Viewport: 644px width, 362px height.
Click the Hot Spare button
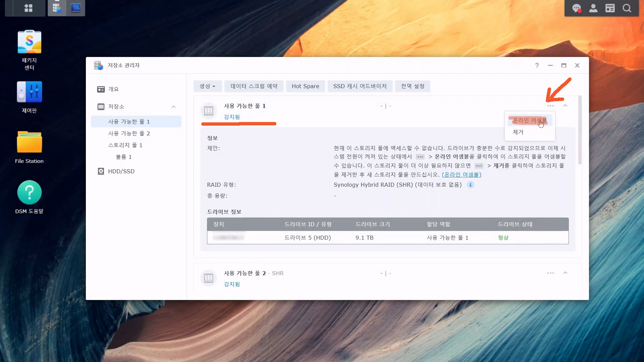(305, 86)
